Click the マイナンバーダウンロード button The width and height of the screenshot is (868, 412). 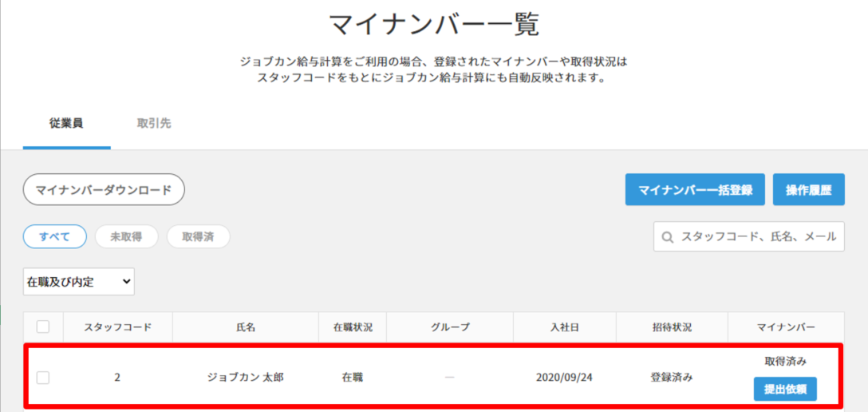pos(104,190)
